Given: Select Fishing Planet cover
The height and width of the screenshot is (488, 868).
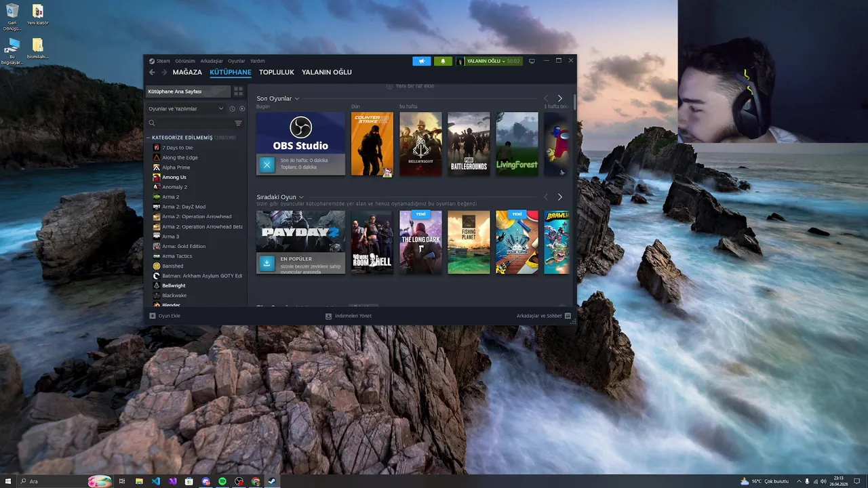Looking at the screenshot, I should (469, 243).
